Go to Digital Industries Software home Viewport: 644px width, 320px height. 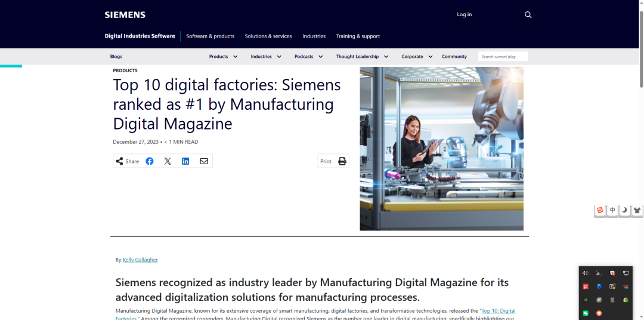click(140, 36)
